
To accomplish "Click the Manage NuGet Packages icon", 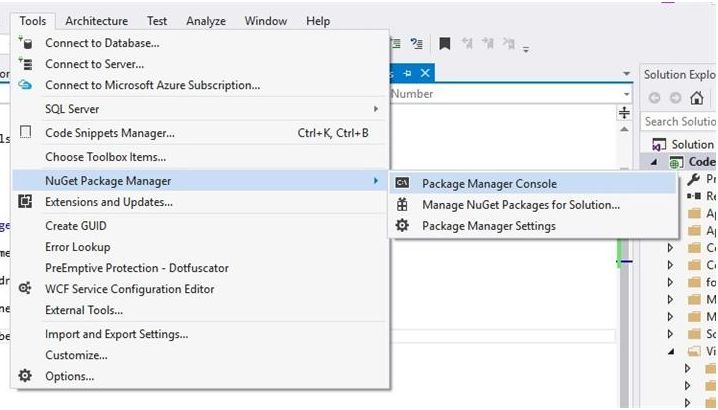I will point(402,204).
